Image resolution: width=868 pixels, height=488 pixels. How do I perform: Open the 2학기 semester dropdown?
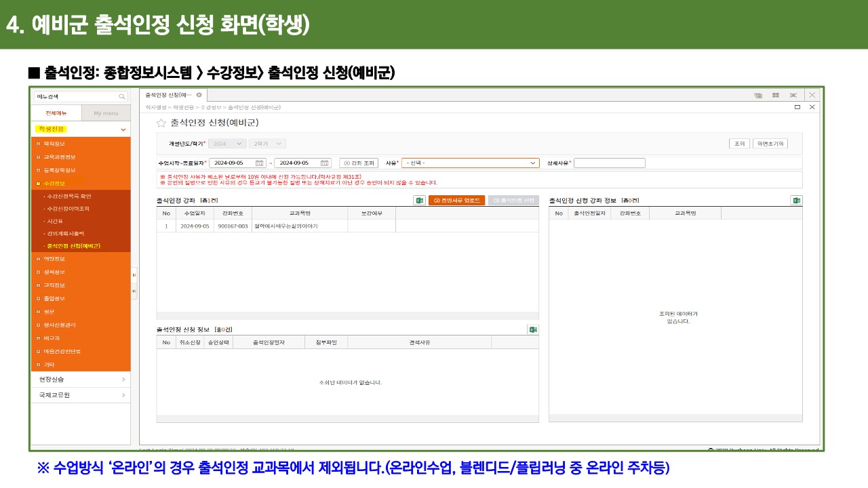pyautogui.click(x=267, y=144)
